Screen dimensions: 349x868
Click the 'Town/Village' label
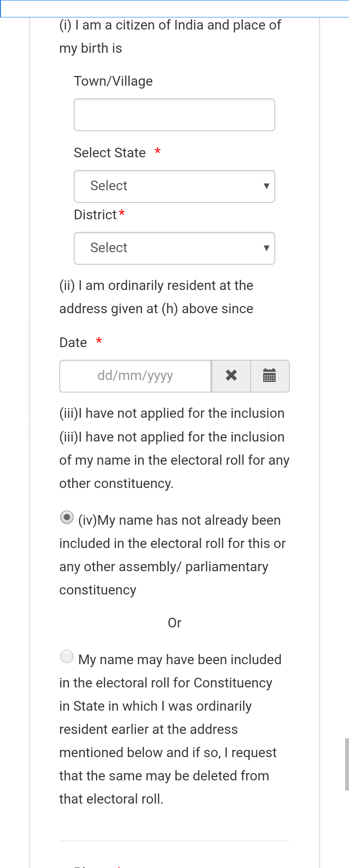click(113, 81)
